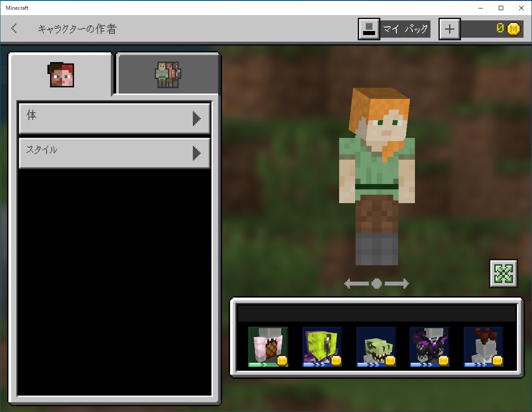
Task: Add Minecoins with the plus button
Action: [x=450, y=29]
